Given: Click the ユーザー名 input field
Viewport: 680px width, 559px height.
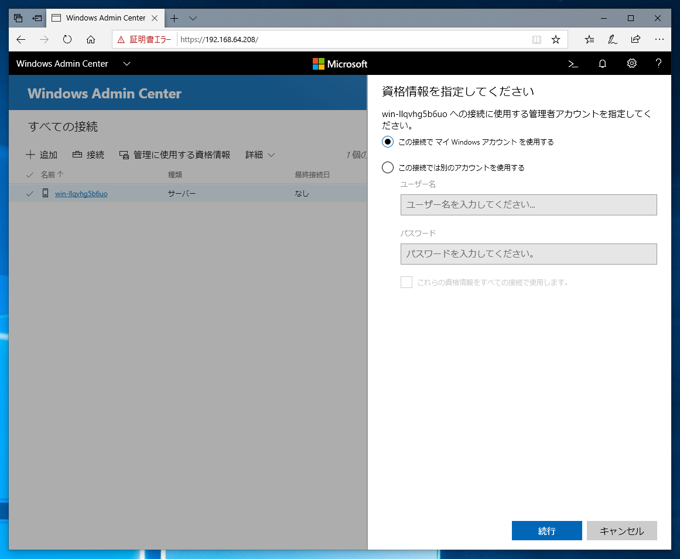Looking at the screenshot, I should (x=528, y=205).
